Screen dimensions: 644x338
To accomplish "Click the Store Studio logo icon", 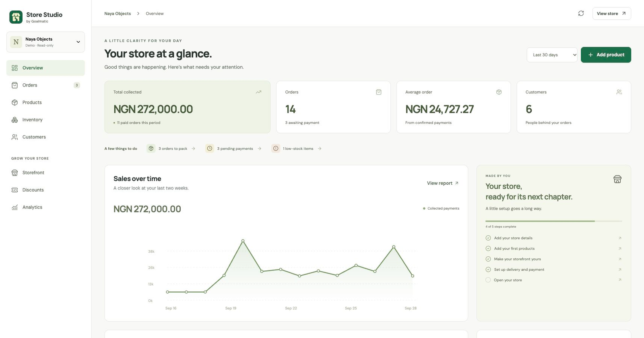I will [x=16, y=17].
